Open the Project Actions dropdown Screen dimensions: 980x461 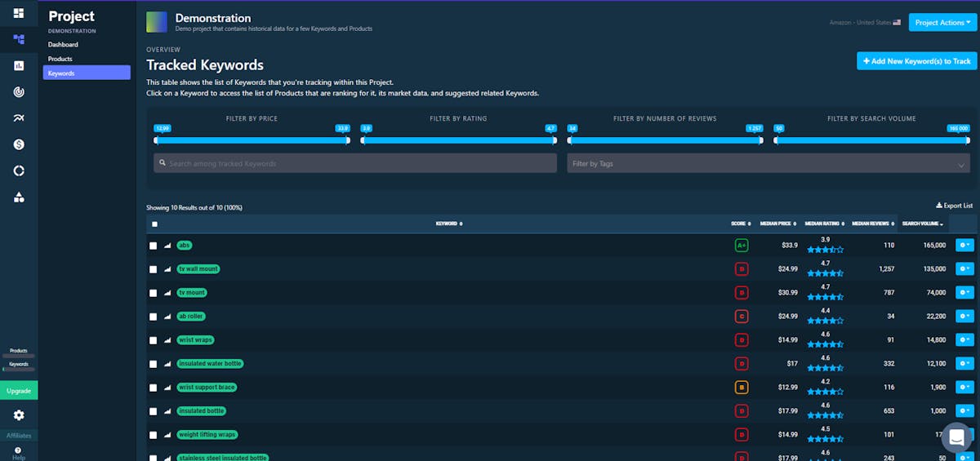click(x=942, y=22)
